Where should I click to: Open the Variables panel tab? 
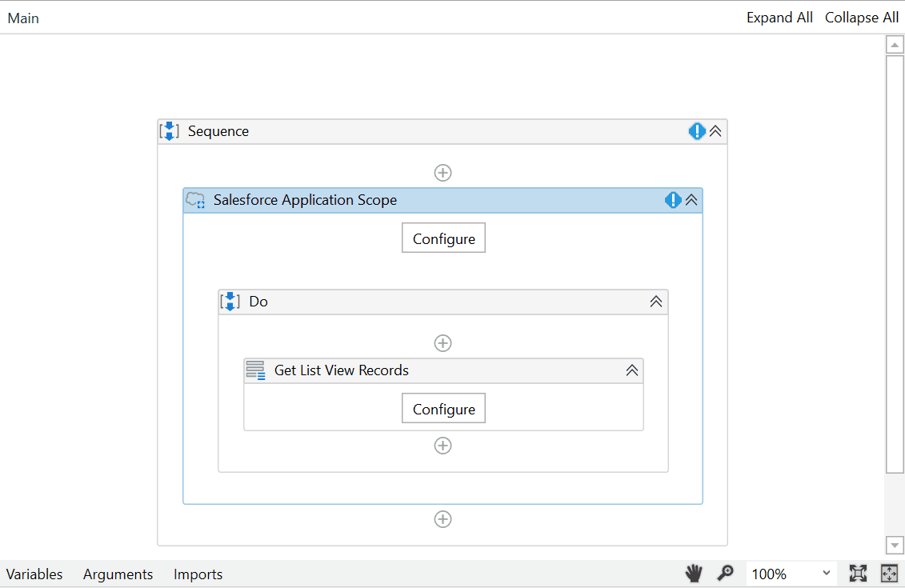coord(34,574)
